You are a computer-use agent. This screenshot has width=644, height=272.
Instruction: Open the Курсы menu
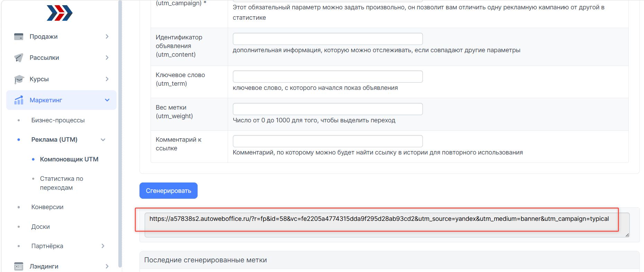tap(39, 79)
